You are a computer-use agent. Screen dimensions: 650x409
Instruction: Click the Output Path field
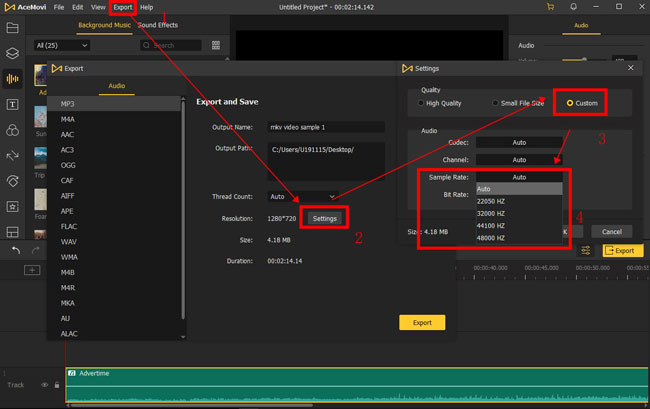coord(326,161)
